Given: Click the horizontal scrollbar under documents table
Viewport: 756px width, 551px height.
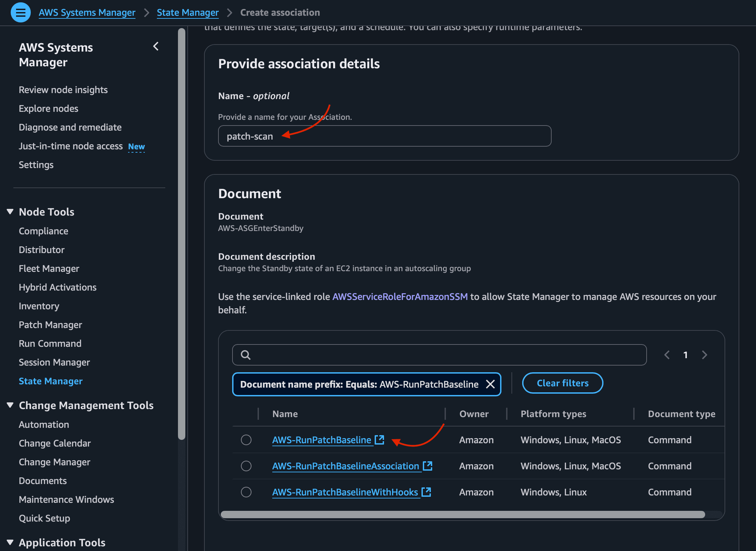Looking at the screenshot, I should point(463,515).
